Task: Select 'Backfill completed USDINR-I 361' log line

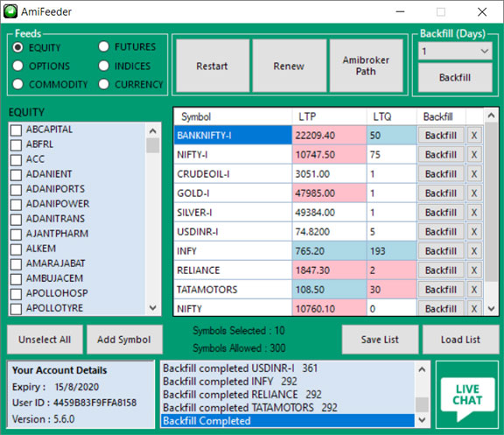Action: 287,368
